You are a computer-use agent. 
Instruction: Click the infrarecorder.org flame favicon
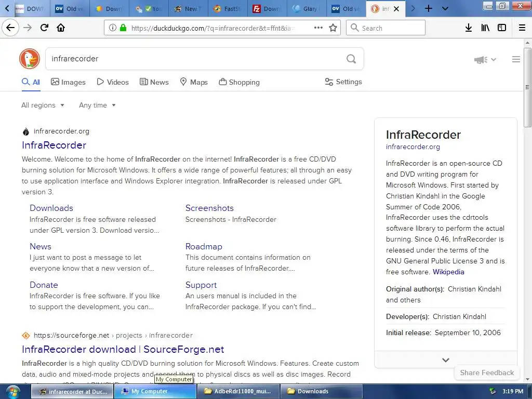coord(26,131)
